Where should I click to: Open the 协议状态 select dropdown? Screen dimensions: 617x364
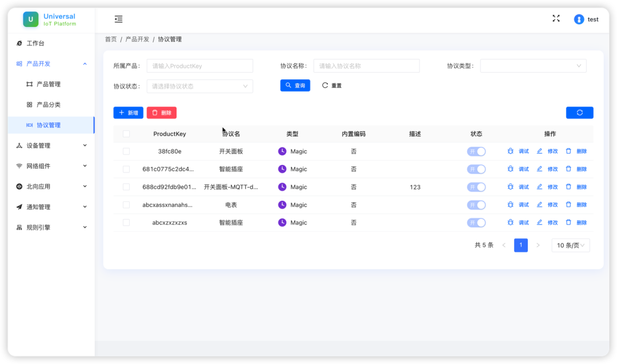pyautogui.click(x=199, y=86)
